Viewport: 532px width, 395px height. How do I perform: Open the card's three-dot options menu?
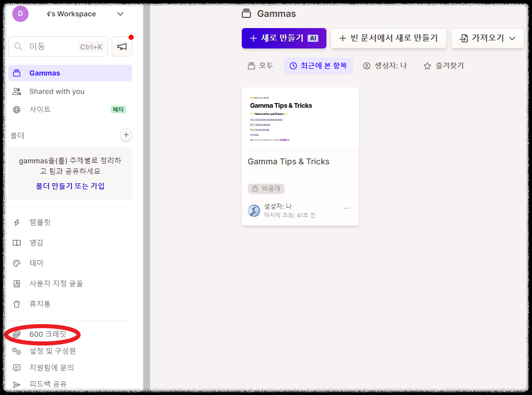[x=346, y=208]
